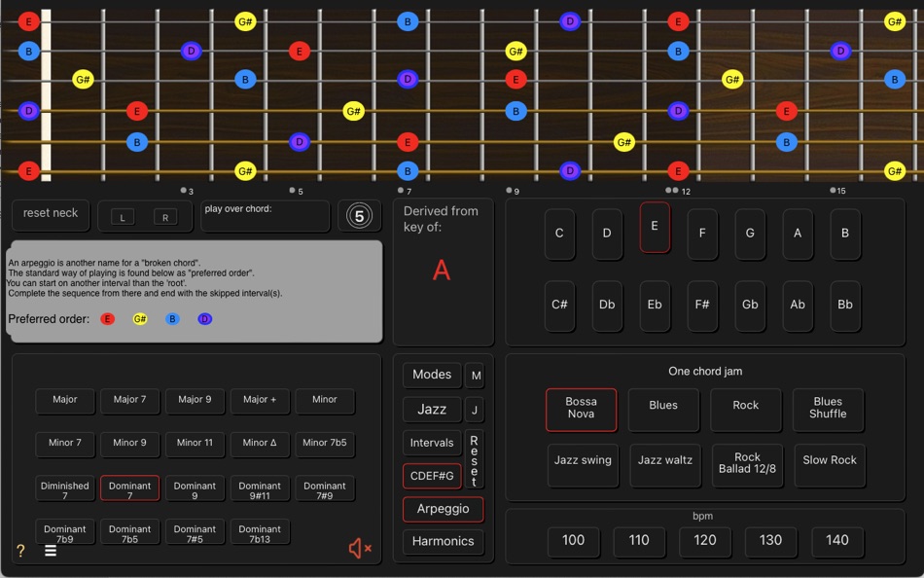Toggle the CDEF#G note-name display mode
Viewport: 924px width, 578px height.
431,475
